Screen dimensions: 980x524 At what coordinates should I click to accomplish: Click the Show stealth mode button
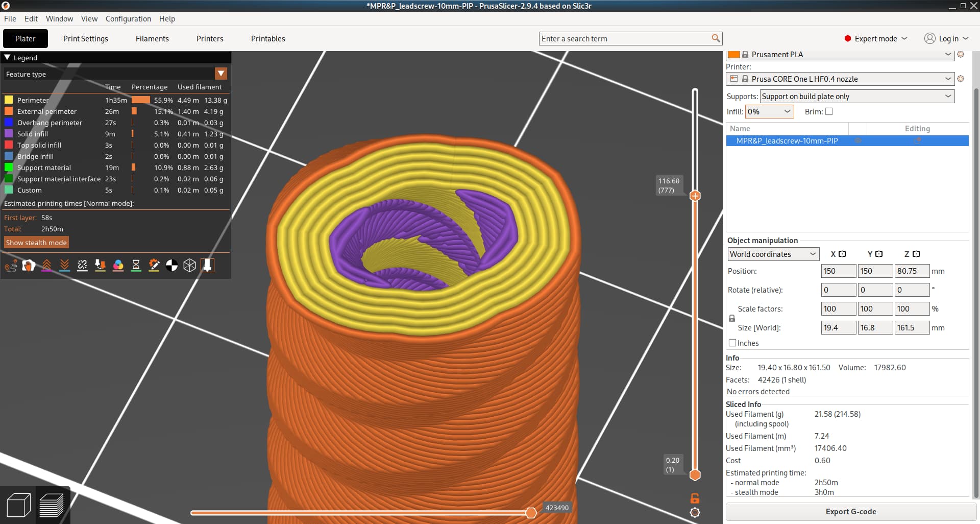(x=36, y=243)
